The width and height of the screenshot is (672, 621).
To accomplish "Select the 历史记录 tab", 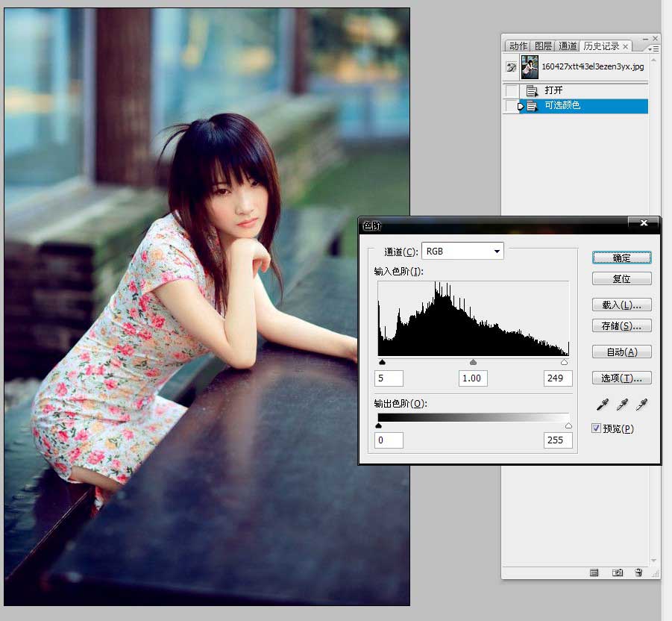I will tap(601, 46).
